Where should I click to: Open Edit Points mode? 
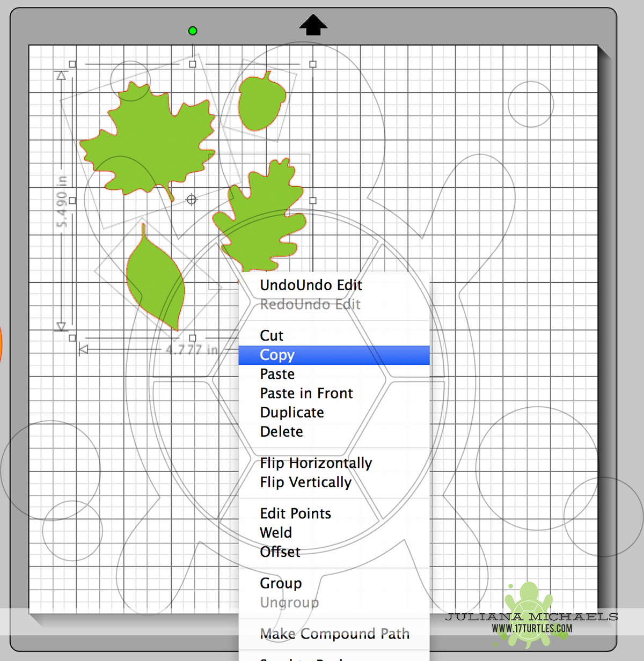pyautogui.click(x=295, y=513)
